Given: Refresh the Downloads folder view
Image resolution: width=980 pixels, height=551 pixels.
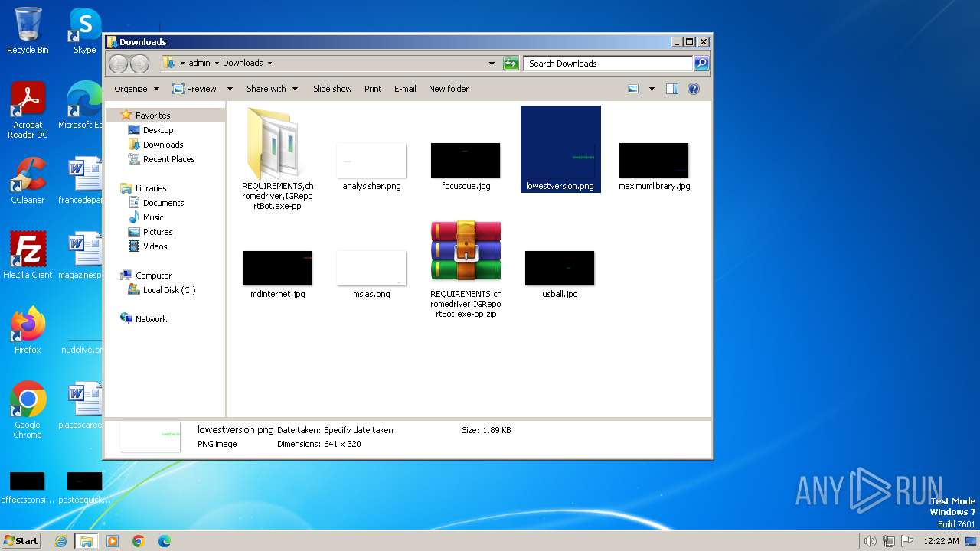Looking at the screenshot, I should tap(511, 64).
